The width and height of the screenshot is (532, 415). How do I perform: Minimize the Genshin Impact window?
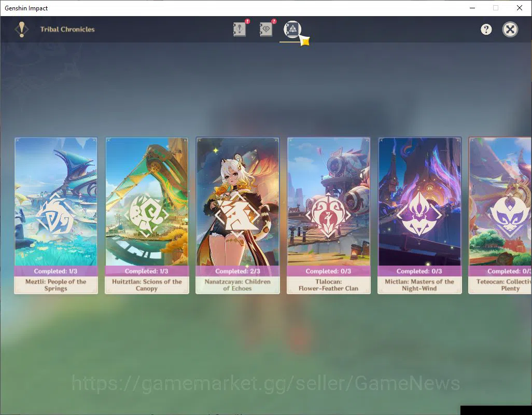(472, 8)
